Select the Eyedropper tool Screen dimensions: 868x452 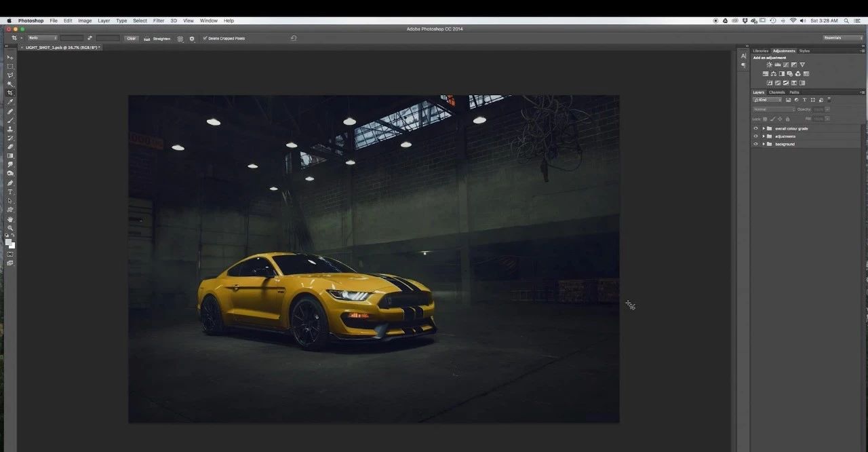(10, 102)
